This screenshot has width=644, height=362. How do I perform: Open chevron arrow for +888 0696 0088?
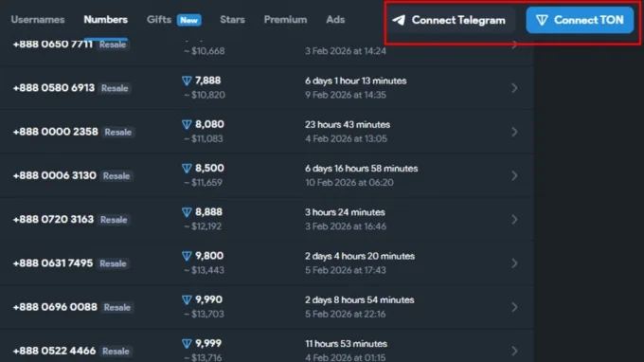(514, 307)
